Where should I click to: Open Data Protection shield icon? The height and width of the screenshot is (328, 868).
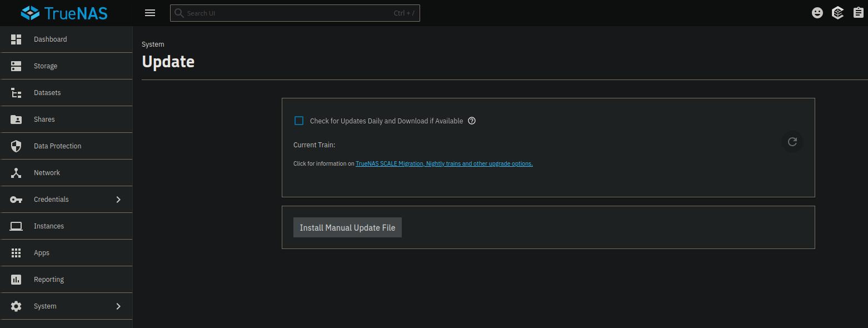point(16,146)
